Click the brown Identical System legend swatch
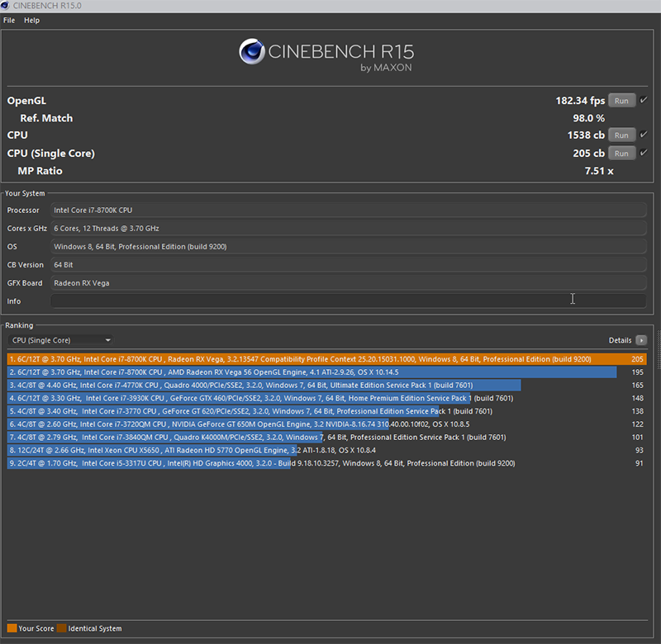The image size is (661, 644). (61, 628)
